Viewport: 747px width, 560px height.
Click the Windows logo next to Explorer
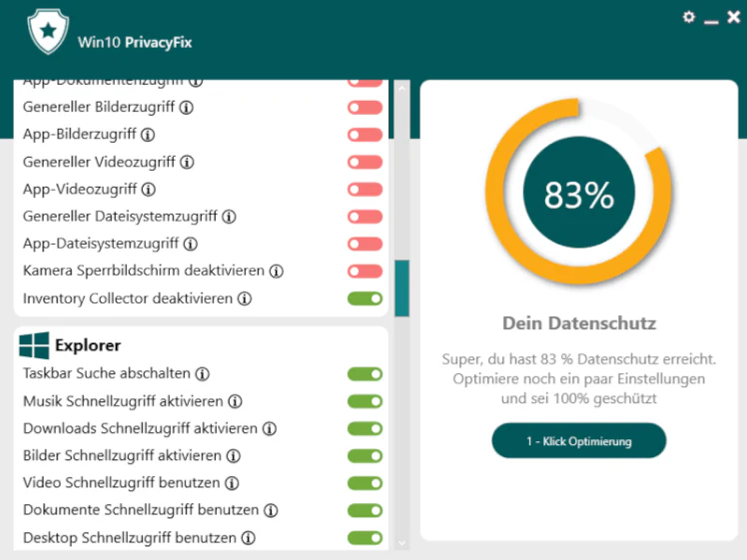tap(34, 345)
